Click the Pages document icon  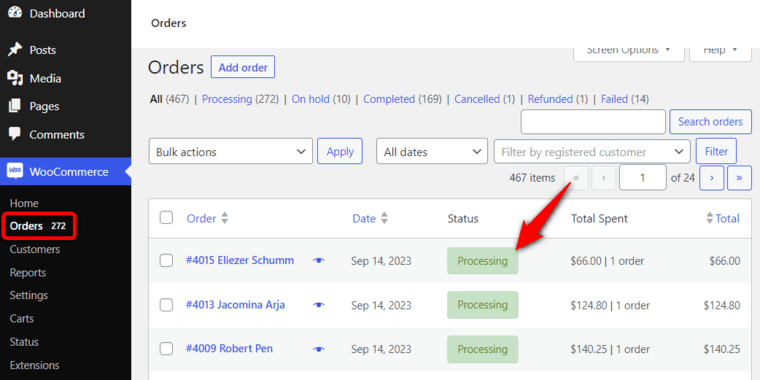[15, 106]
